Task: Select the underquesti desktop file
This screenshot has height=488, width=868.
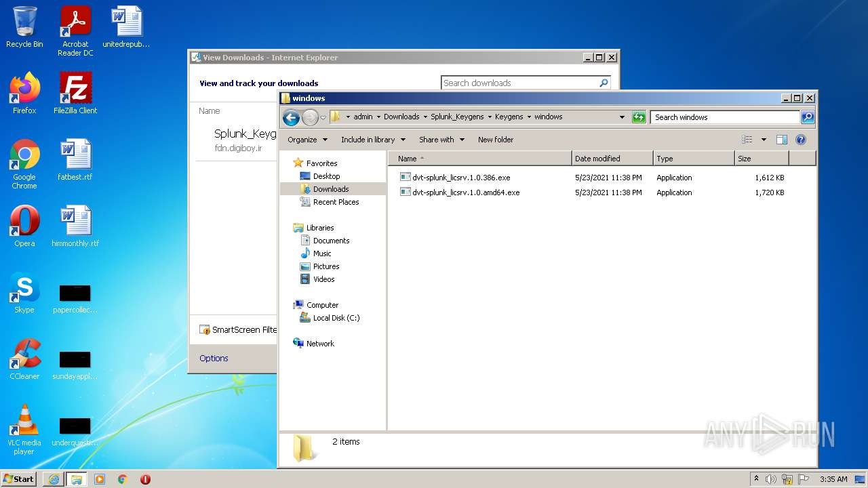Action: pyautogui.click(x=75, y=431)
